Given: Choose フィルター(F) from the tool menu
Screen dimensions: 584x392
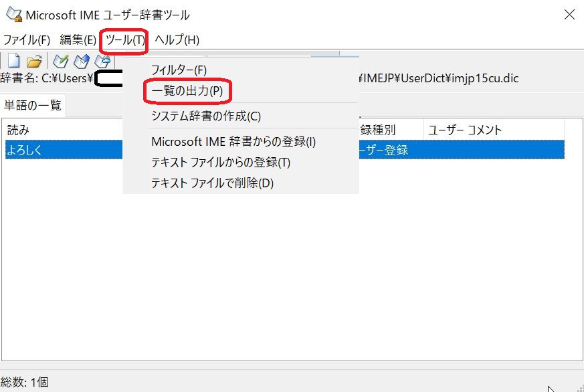Looking at the screenshot, I should pos(179,70).
